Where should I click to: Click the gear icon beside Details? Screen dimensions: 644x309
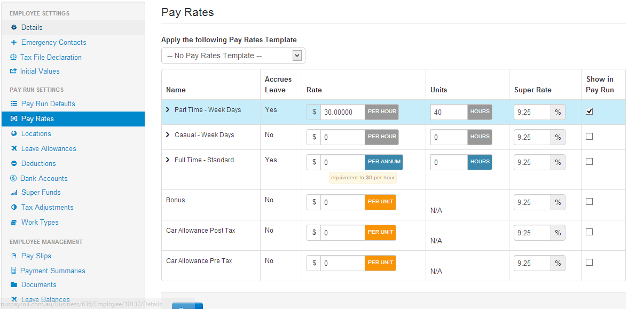click(14, 27)
